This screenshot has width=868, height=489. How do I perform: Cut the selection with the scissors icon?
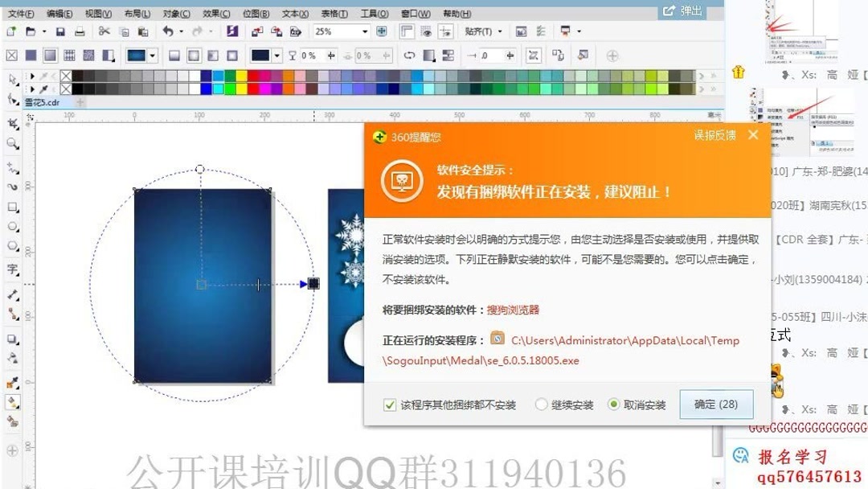(x=104, y=31)
